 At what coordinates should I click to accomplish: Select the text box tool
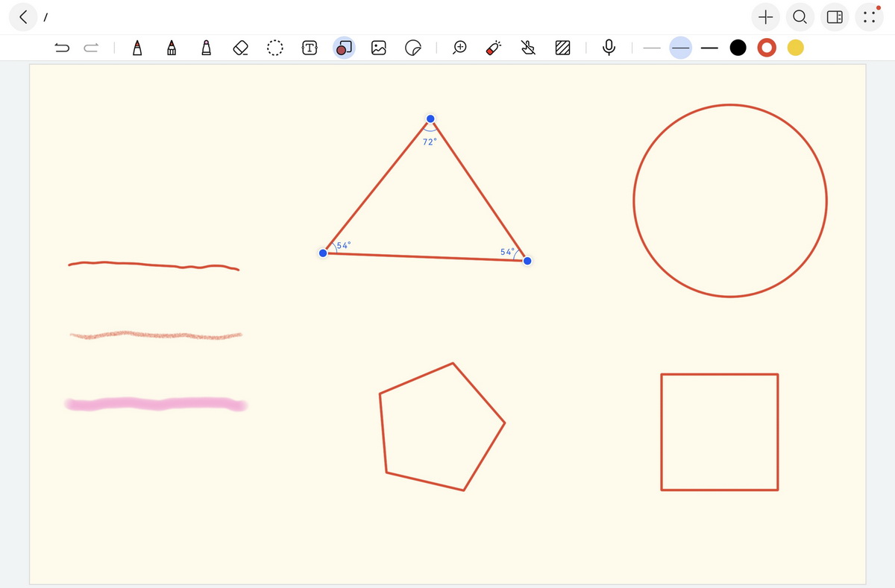click(310, 48)
